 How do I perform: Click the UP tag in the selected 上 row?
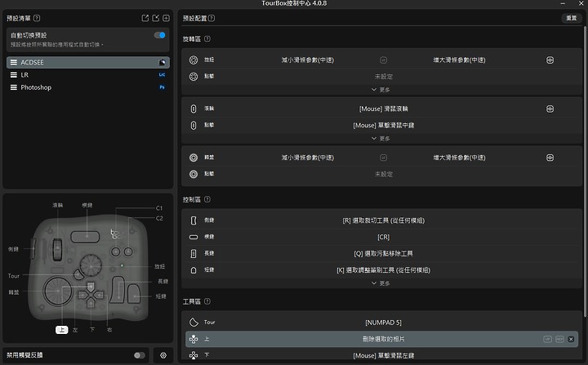[547, 339]
